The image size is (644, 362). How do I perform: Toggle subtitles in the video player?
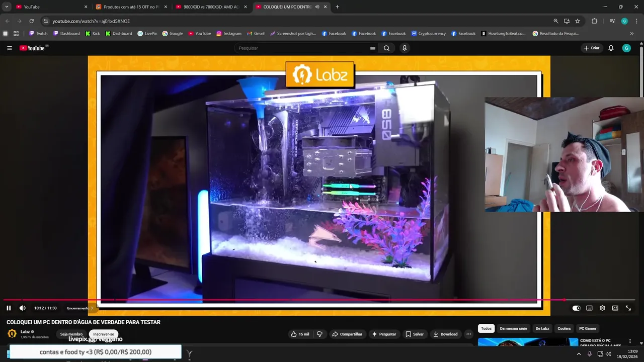589,308
